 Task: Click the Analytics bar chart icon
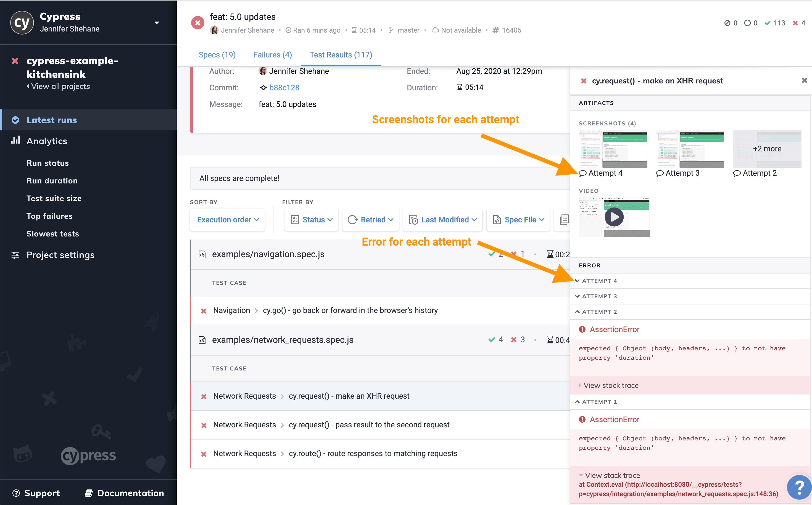point(15,140)
